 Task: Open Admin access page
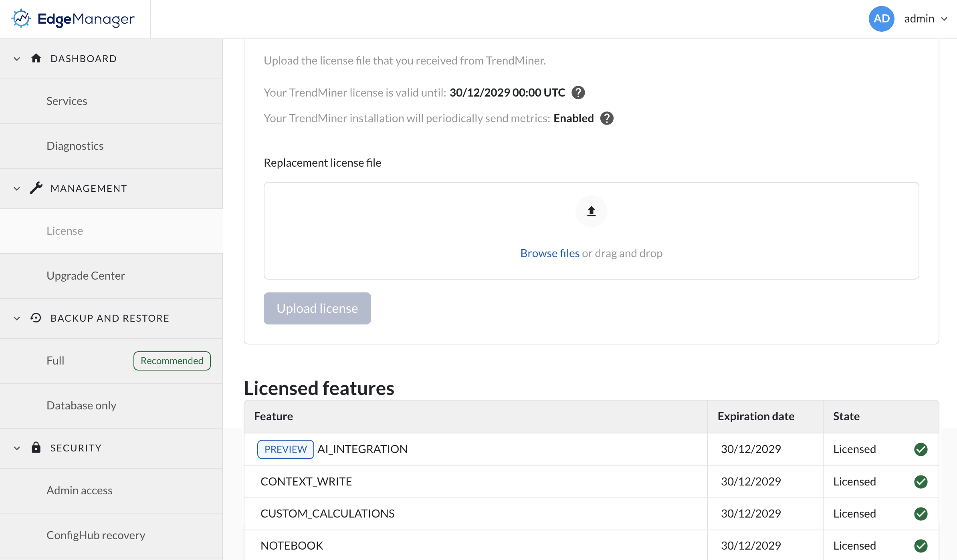[x=111, y=491]
